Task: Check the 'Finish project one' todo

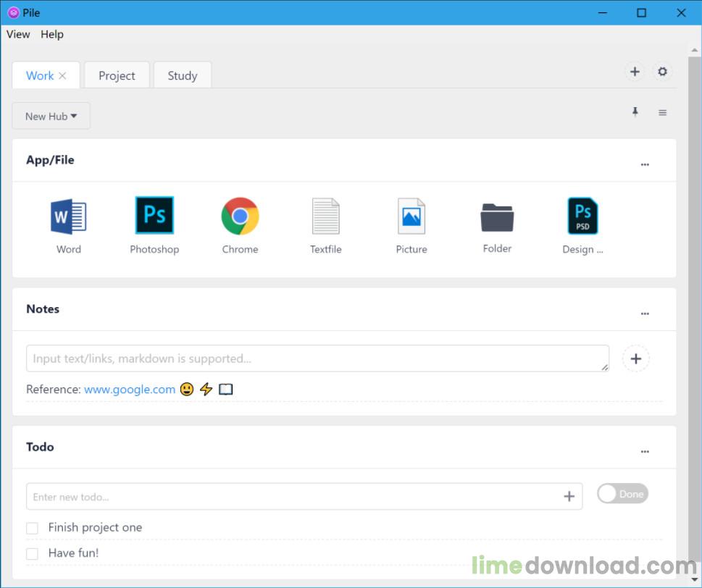Action: pos(32,528)
